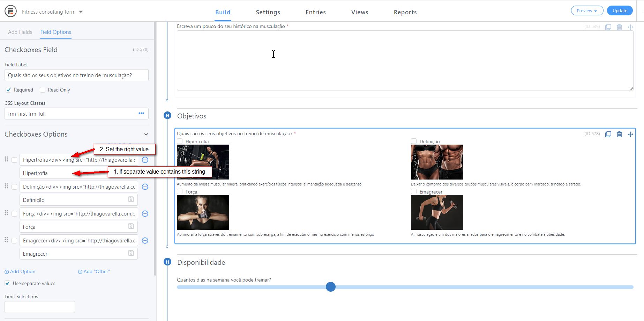
Task: Click the drag handle for Força option
Action: (6, 213)
